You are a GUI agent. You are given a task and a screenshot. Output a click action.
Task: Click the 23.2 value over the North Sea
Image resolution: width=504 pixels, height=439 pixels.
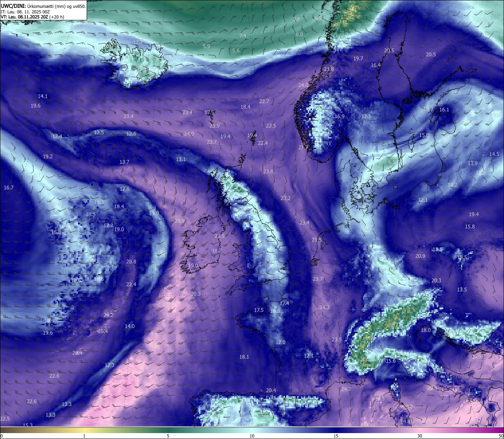pyautogui.click(x=285, y=198)
